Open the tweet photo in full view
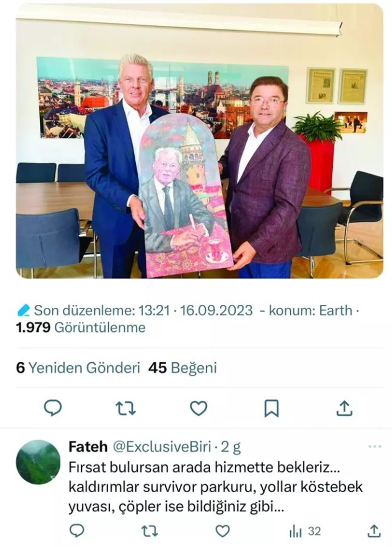This screenshot has height=547, width=392. (199, 141)
